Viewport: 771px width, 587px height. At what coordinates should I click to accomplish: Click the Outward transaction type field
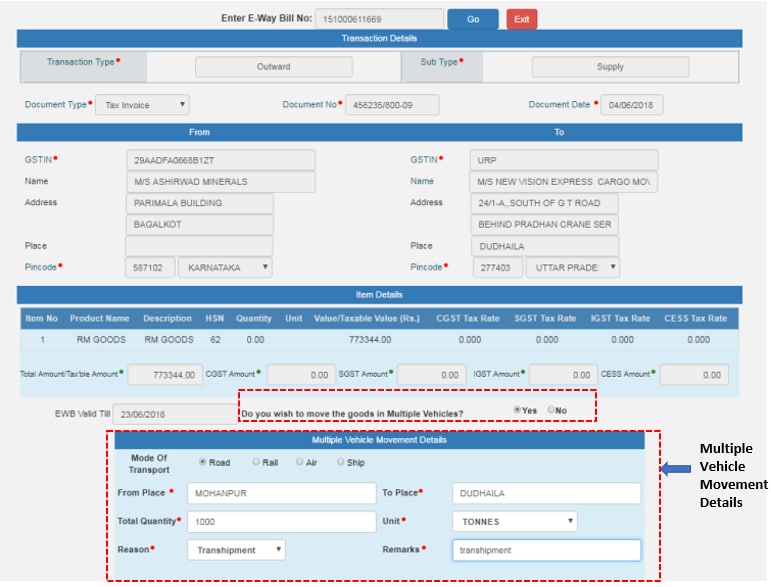point(274,66)
